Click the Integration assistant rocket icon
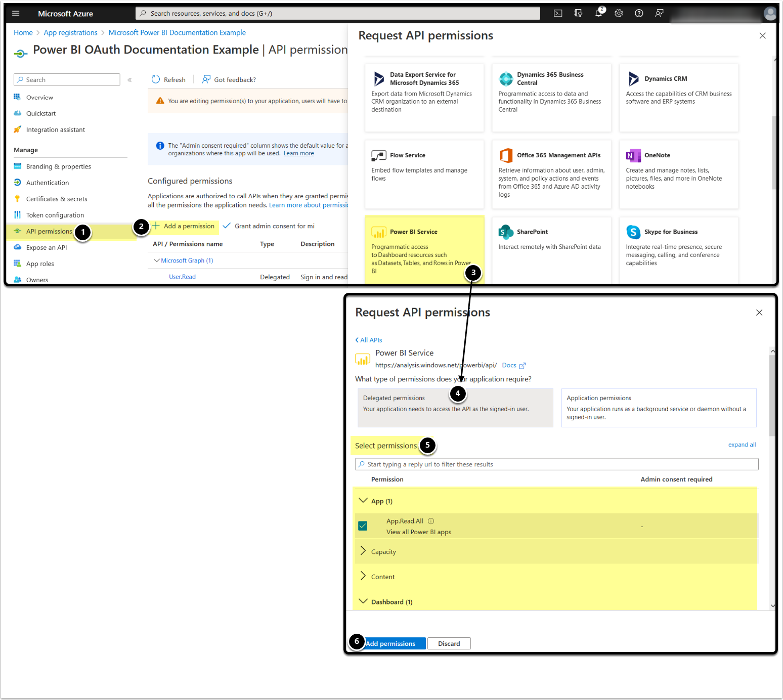This screenshot has width=783, height=700. tap(17, 129)
